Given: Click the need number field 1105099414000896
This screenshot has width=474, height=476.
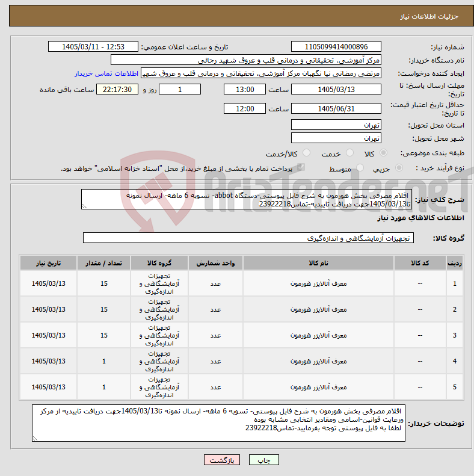Looking at the screenshot, I should coord(336,47).
